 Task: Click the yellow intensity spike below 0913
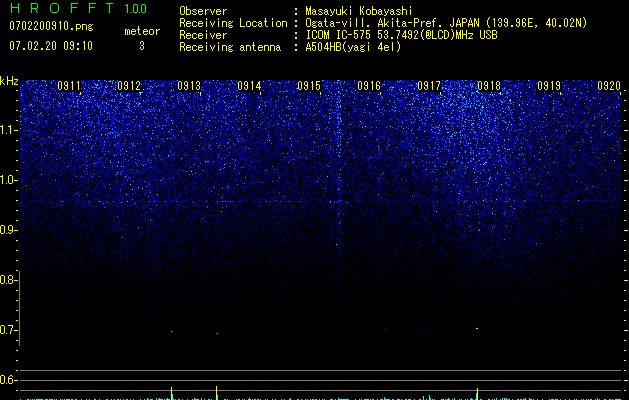[172, 394]
